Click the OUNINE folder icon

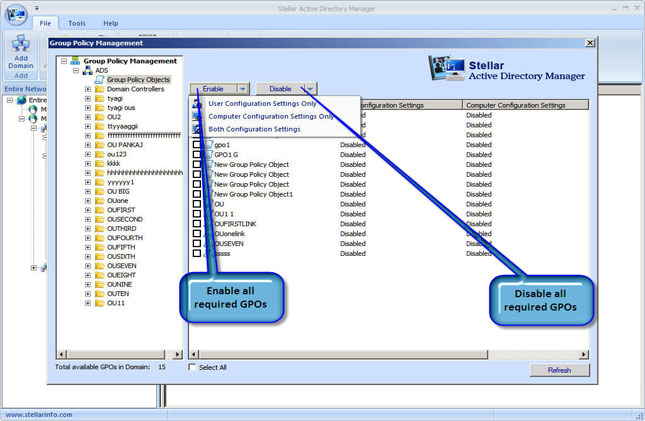[99, 284]
